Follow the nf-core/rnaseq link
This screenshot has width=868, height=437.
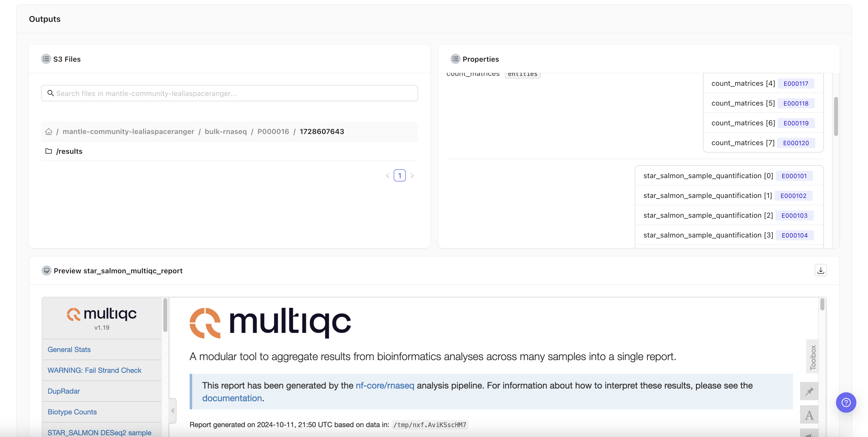(x=385, y=385)
